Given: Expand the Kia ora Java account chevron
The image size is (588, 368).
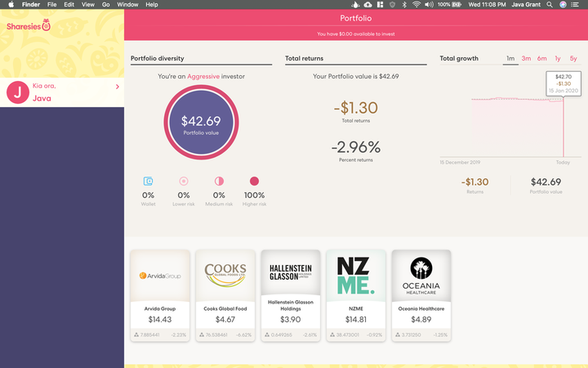Looking at the screenshot, I should tap(118, 86).
